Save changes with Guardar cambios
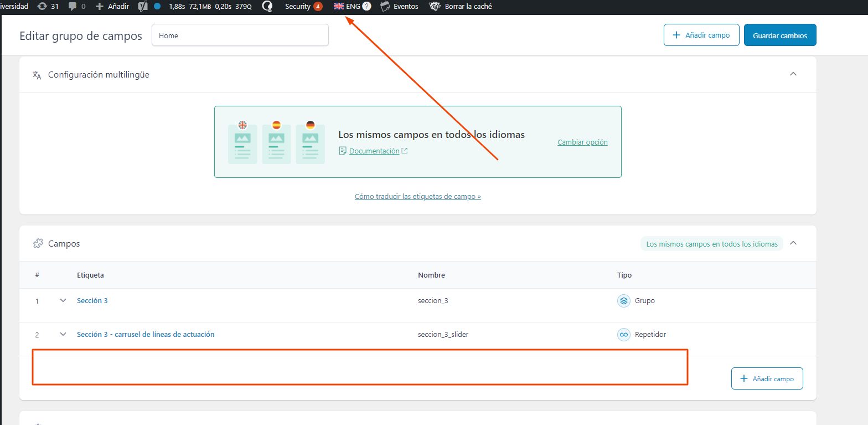 pyautogui.click(x=779, y=35)
